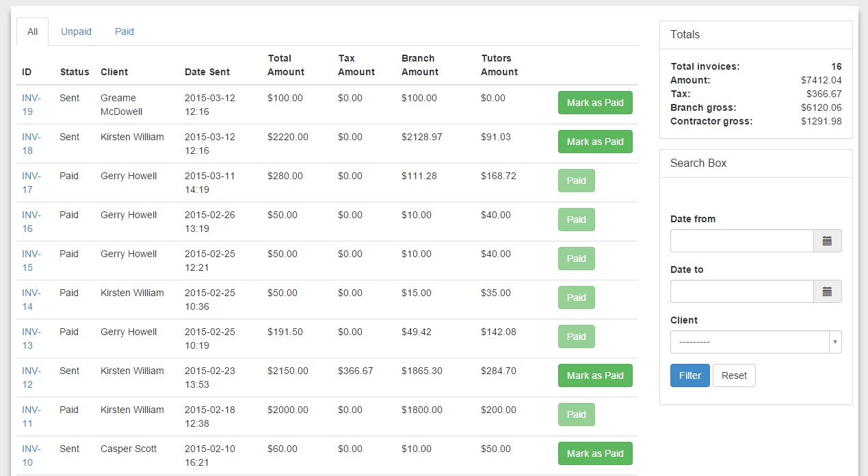Open invoice INV-16 link
The width and height of the screenshot is (868, 476).
click(x=31, y=222)
